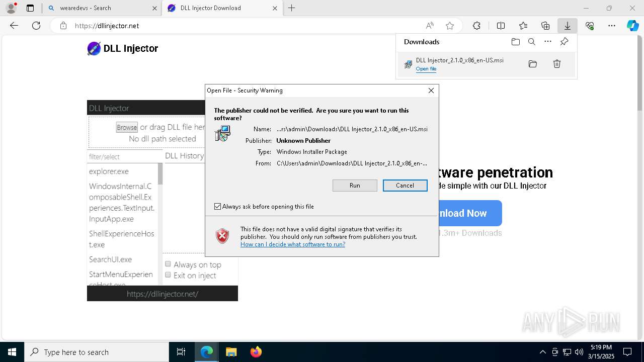Show DLL Injector msi in folder

(533, 64)
